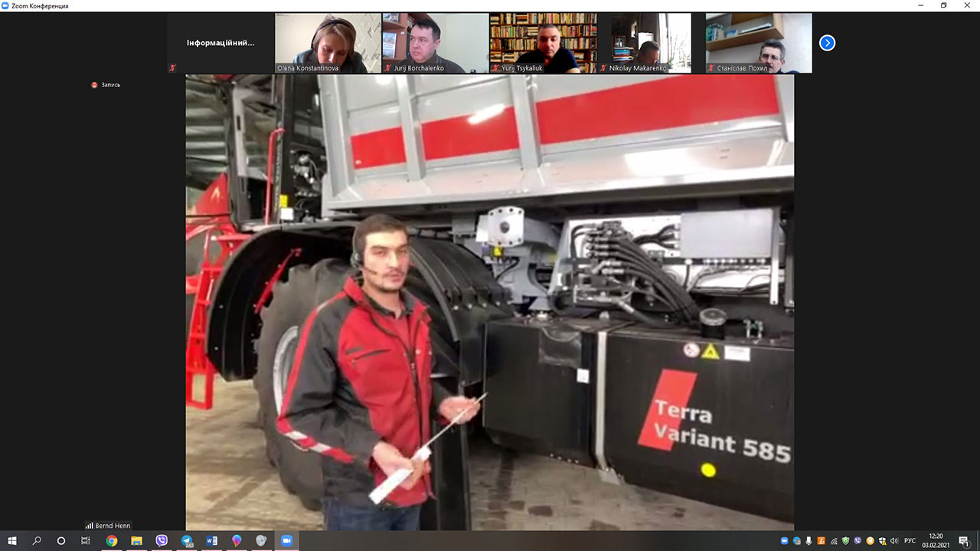This screenshot has width=980, height=551.
Task: Click the Zoom Конференция window title
Action: [x=40, y=6]
